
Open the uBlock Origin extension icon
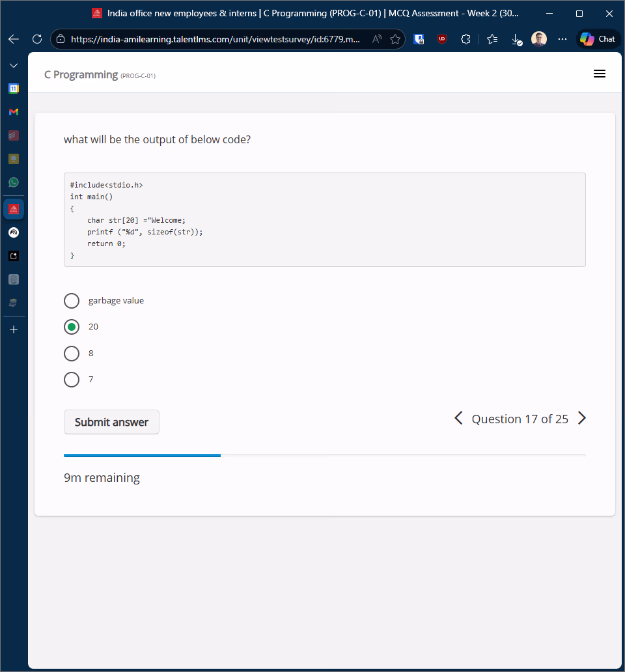442,39
